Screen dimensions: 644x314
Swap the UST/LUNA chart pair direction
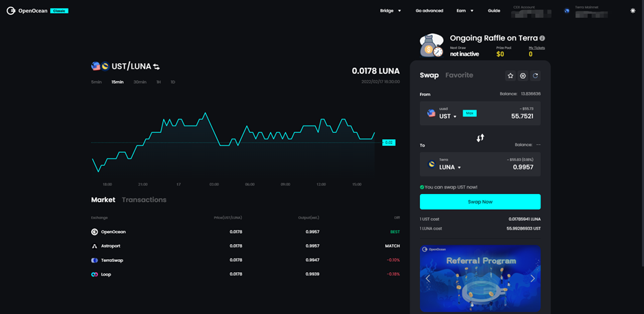pos(157,67)
